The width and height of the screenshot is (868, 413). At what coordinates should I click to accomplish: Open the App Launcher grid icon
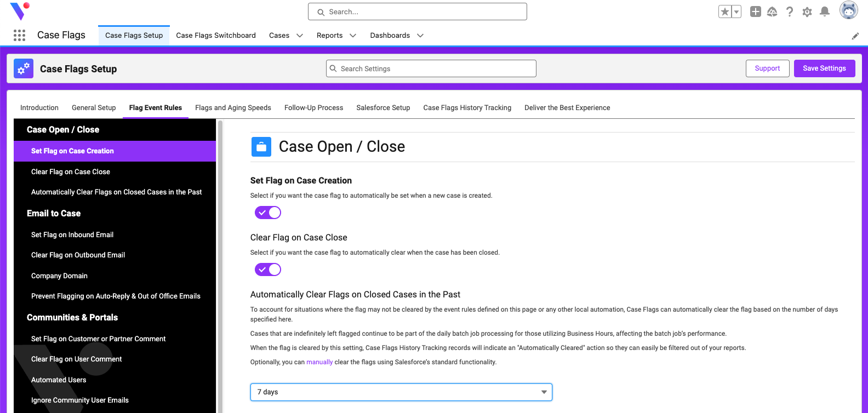tap(19, 36)
